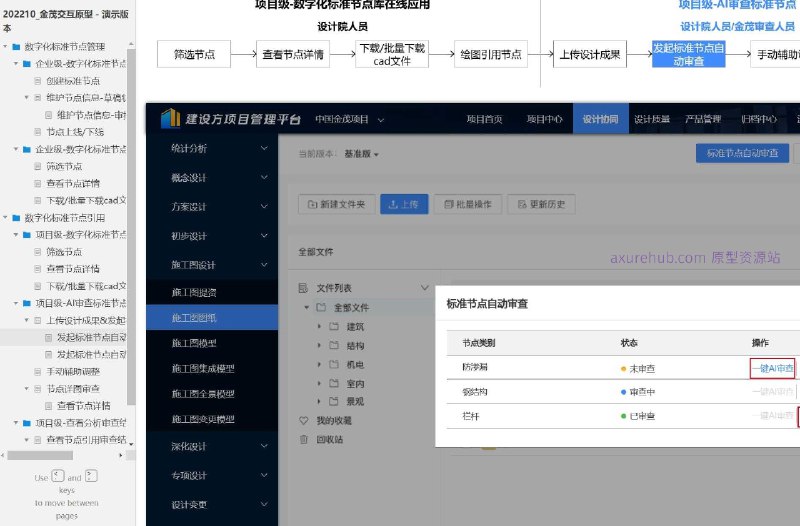This screenshot has height=526, width=800.
Task: Click 一键AI审查 link in 防渗漏 row
Action: 772,368
